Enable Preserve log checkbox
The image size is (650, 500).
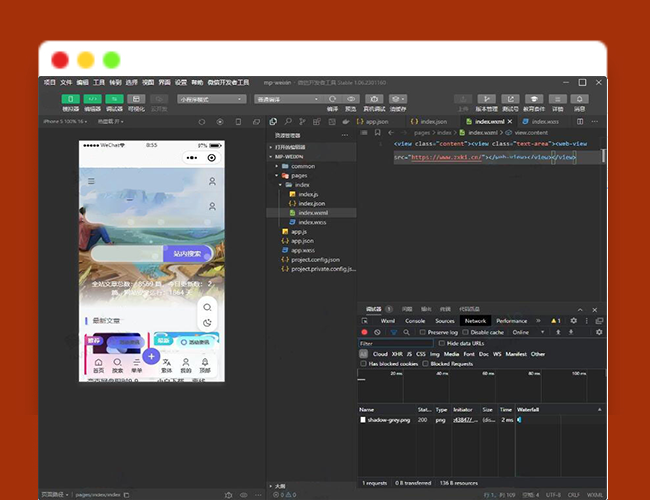pyautogui.click(x=423, y=332)
